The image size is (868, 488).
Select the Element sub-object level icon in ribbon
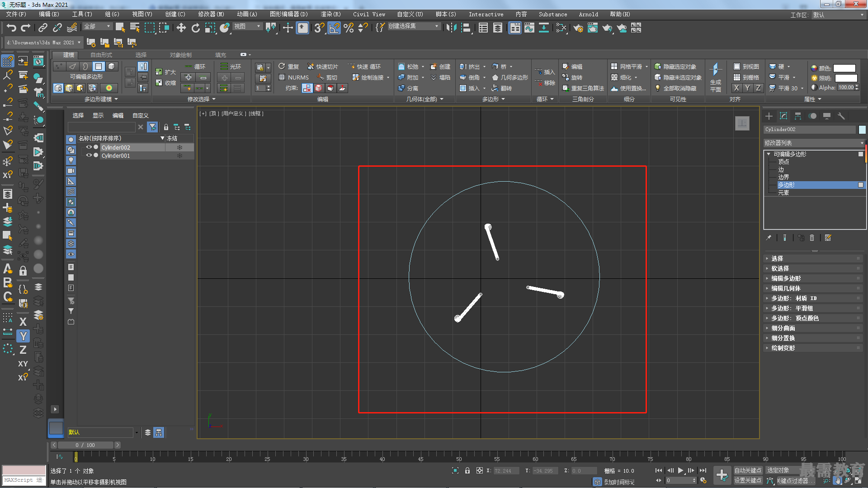tap(112, 66)
